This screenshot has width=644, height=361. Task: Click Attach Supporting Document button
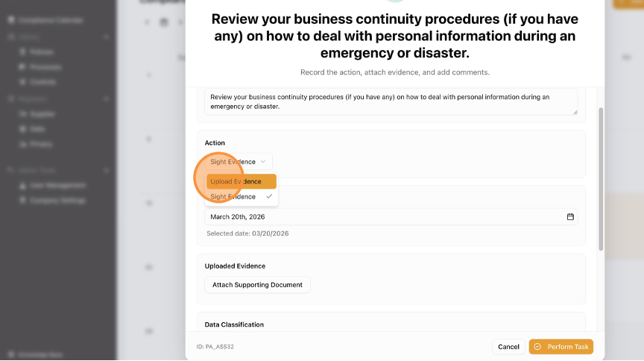[257, 285]
